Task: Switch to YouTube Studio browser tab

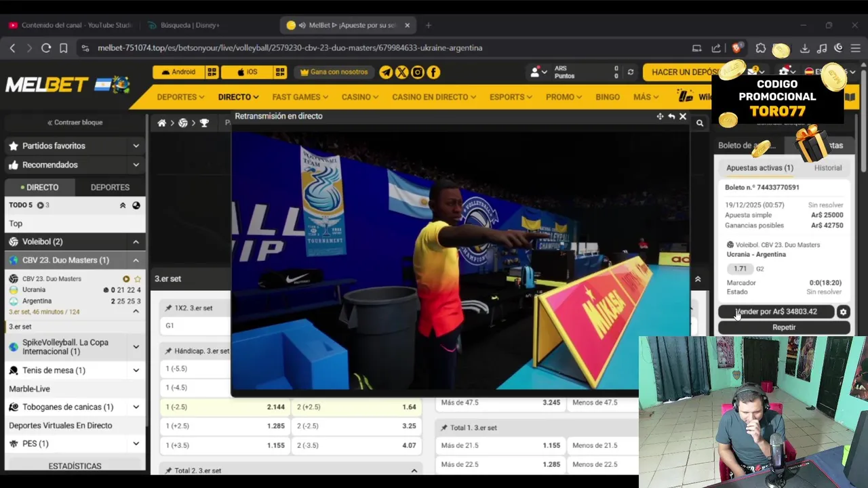Action: tap(71, 25)
